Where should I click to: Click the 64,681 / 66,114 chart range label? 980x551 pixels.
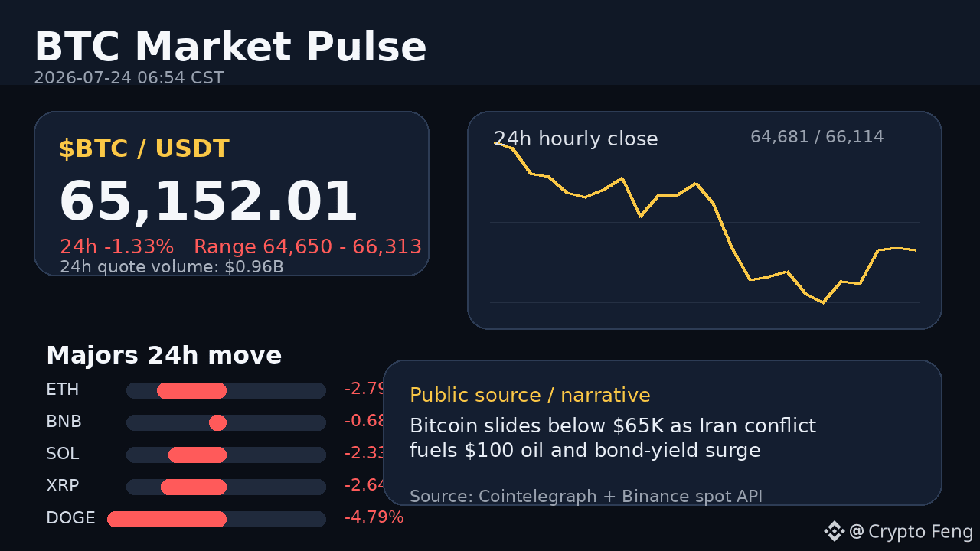click(817, 137)
